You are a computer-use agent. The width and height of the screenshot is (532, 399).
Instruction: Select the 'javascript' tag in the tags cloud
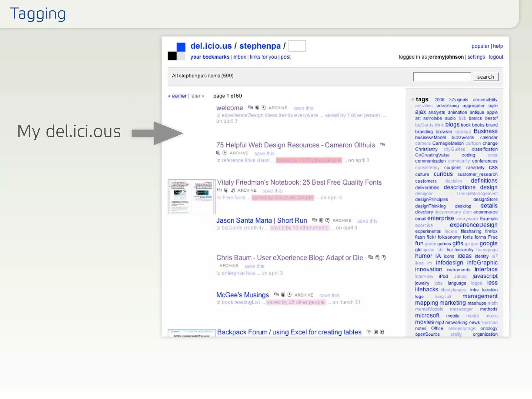tap(485, 276)
